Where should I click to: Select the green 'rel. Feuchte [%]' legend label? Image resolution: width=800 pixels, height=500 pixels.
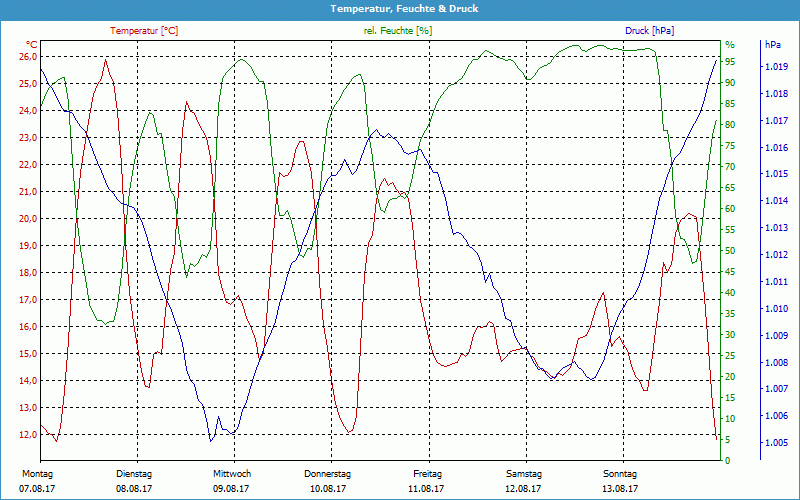397,31
